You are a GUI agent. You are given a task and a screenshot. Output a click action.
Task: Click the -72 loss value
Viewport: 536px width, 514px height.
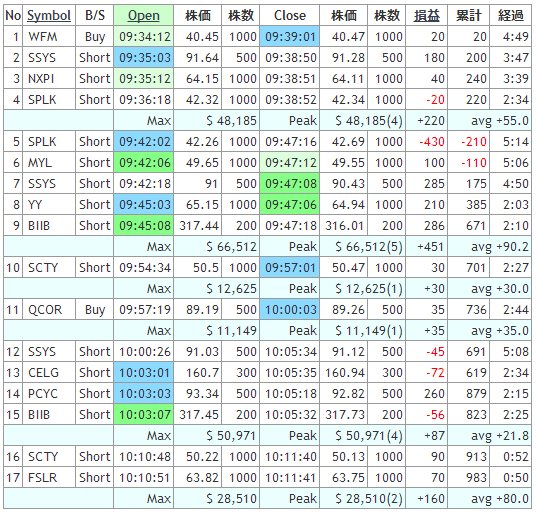click(435, 373)
